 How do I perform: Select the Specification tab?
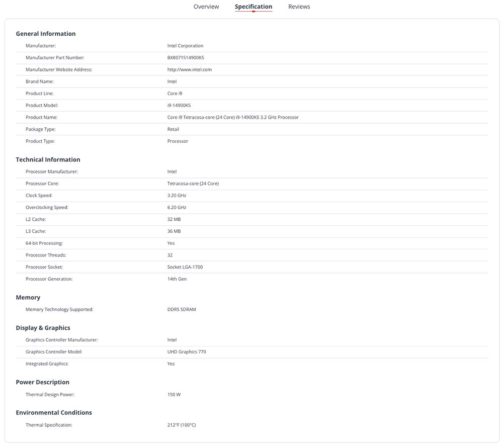click(254, 7)
